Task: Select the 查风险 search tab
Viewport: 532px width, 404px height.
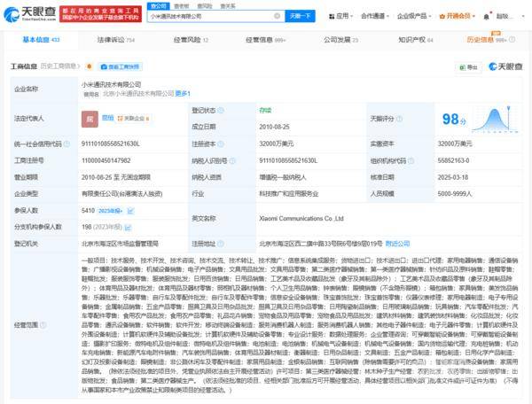Action: pos(204,6)
